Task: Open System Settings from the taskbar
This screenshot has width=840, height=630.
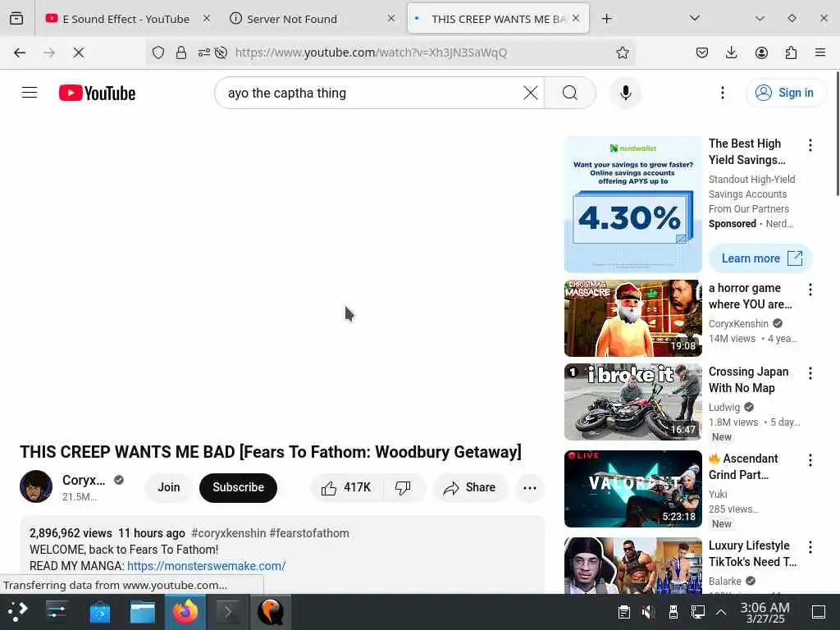Action: [x=57, y=611]
